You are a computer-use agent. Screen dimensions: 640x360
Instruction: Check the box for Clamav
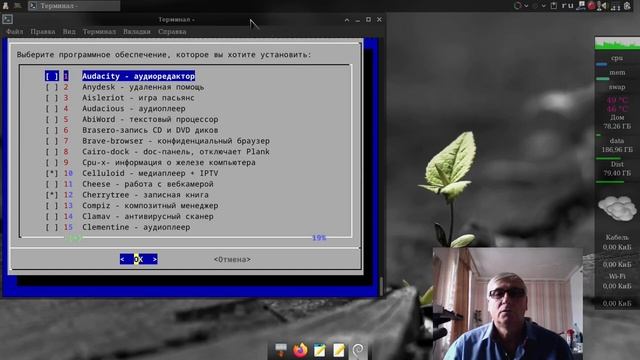[52, 216]
